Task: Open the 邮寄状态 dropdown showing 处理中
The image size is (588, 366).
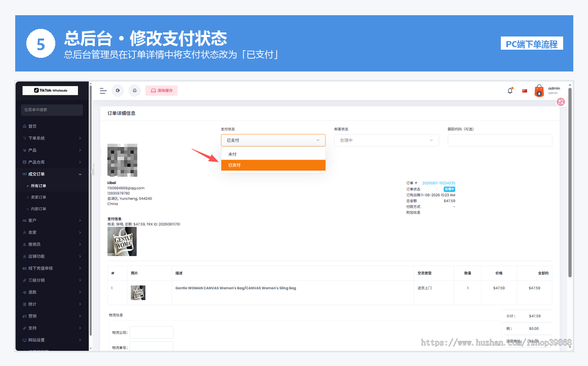Action: pyautogui.click(x=386, y=140)
